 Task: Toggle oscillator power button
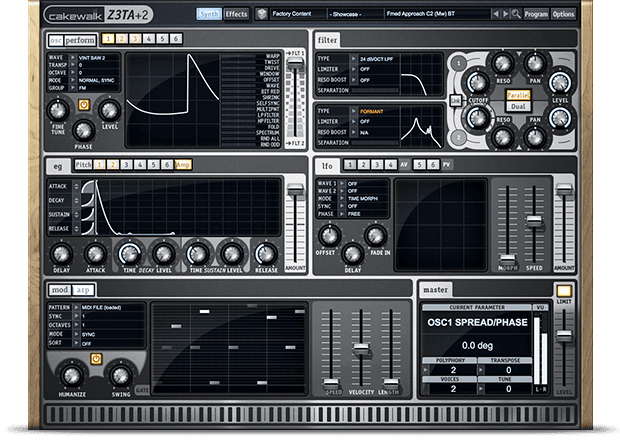(x=84, y=104)
